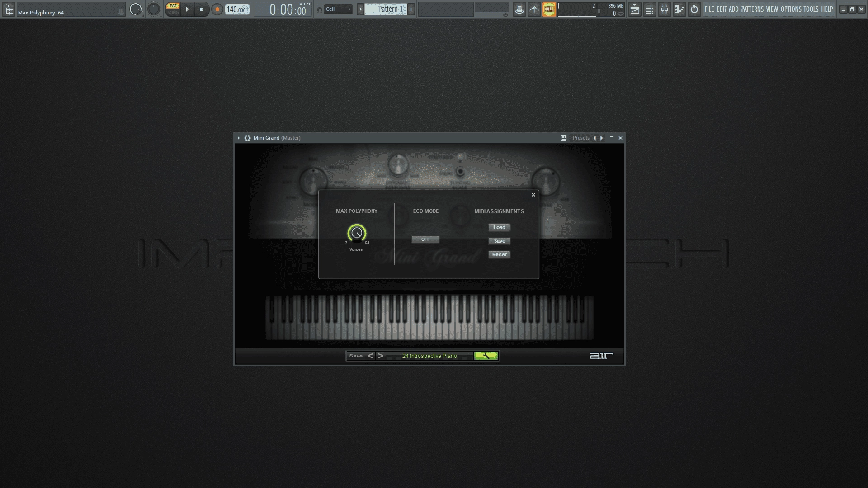Click the metronome icon in toolbar
This screenshot has width=868, height=488.
519,9
